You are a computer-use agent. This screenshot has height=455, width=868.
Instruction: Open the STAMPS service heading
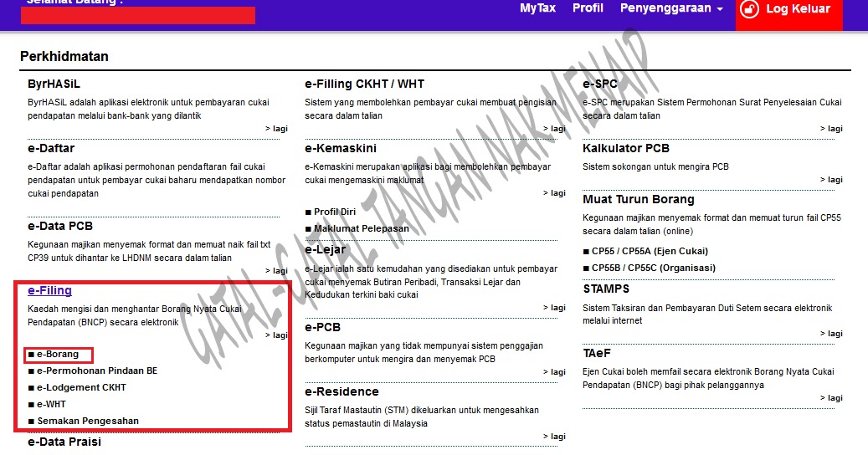pyautogui.click(x=606, y=289)
